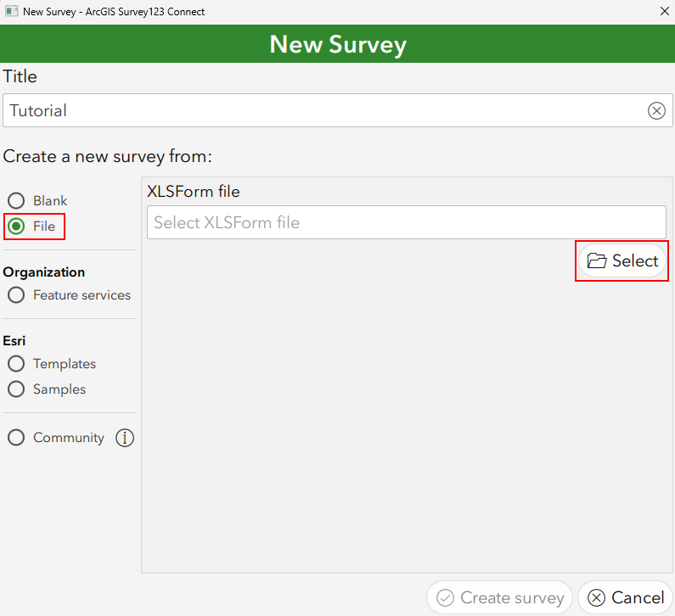Click the Survey123 Connect title bar icon
The height and width of the screenshot is (616, 675).
tap(11, 12)
